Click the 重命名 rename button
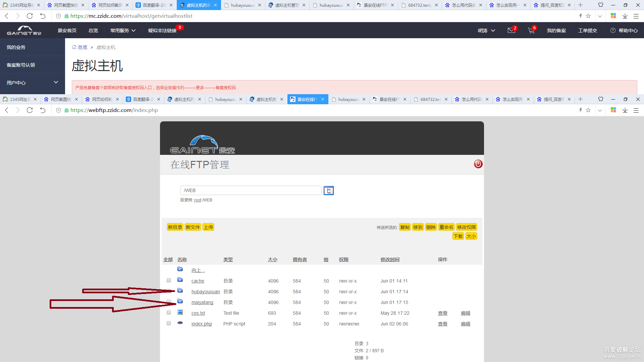 (446, 227)
